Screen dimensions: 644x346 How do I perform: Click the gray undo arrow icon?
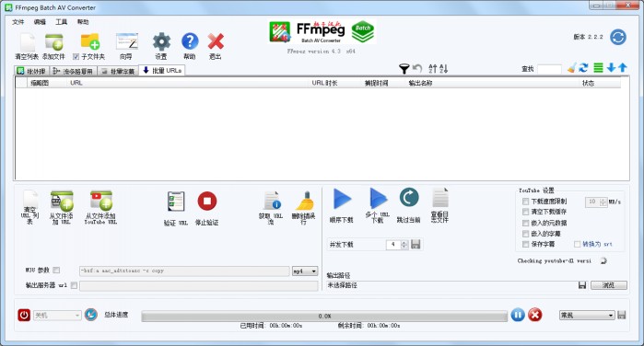(x=417, y=68)
